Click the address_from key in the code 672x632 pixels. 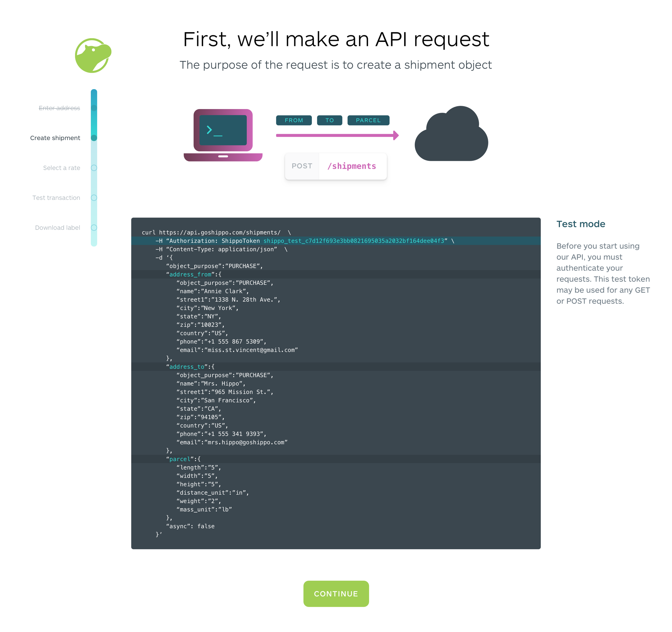coord(190,275)
